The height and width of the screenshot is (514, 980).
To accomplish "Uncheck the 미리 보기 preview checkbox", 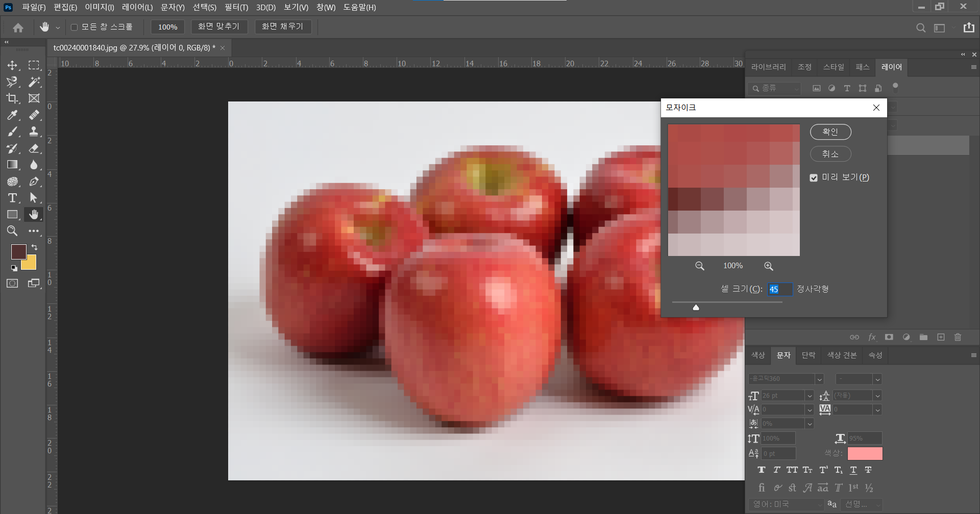I will (x=814, y=177).
